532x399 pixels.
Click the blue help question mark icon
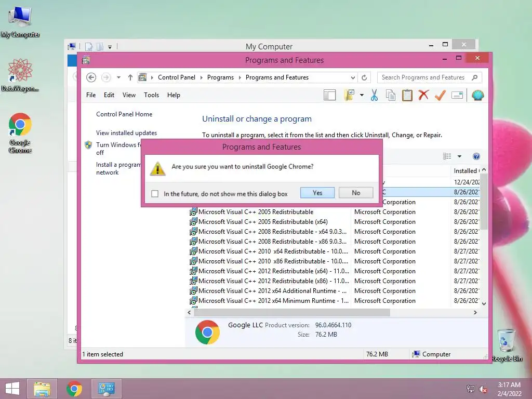[x=476, y=156]
